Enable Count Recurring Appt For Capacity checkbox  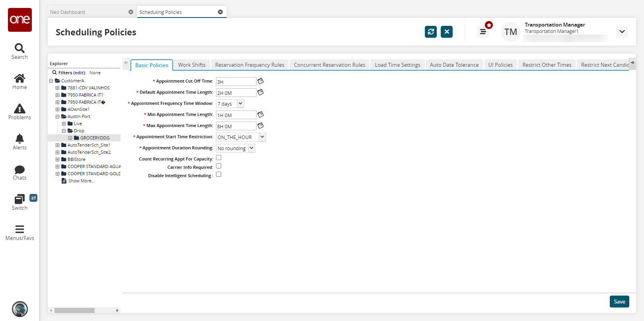tap(218, 158)
